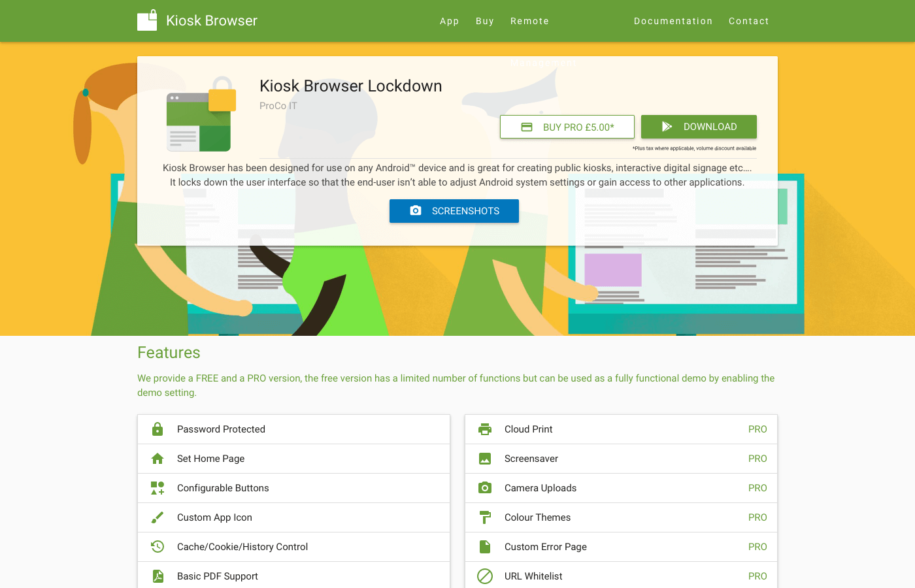Click the shapes icon beside Configurable Buttons
The height and width of the screenshot is (588, 915).
tap(158, 488)
